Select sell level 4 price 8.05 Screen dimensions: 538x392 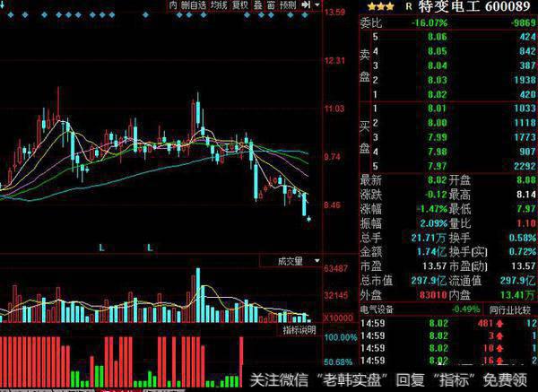point(438,51)
